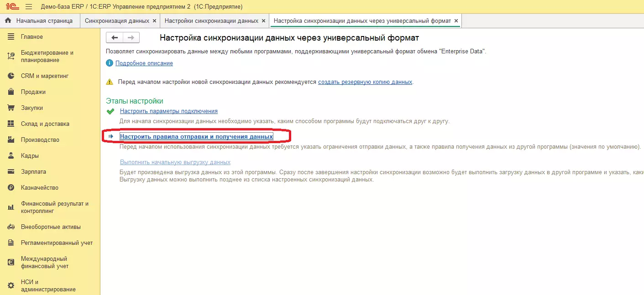Click the Бюджетирование и планирование icon

pos(11,57)
